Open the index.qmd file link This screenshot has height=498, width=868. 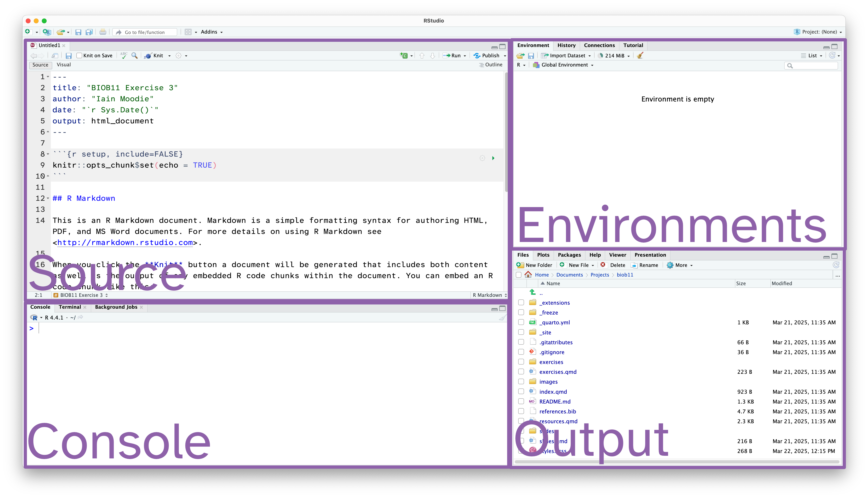click(x=553, y=392)
